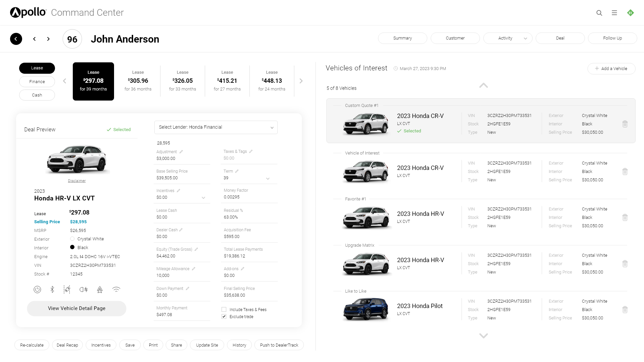644x362 pixels.
Task: Open the hamburger menu icon
Action: pos(614,13)
